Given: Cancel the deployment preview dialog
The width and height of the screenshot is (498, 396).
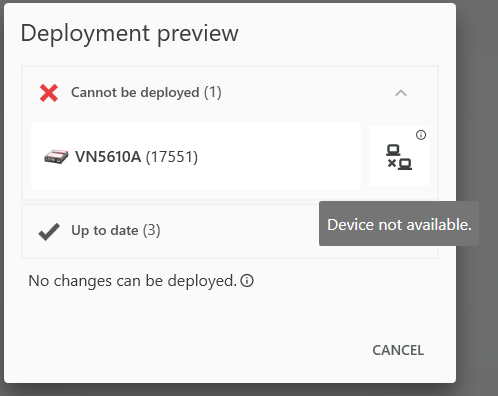Looking at the screenshot, I should (398, 350).
